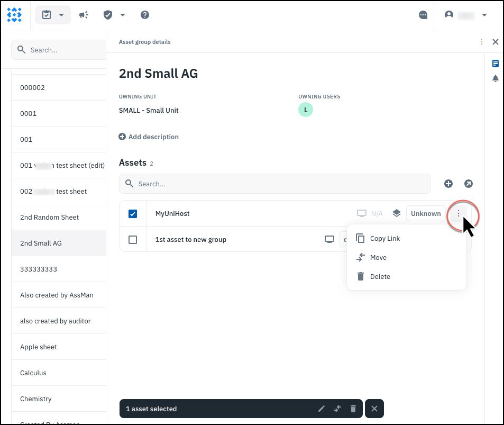Uncheck the MyUniHost checkbox
Viewport: 504px width, 425px height.
(133, 214)
